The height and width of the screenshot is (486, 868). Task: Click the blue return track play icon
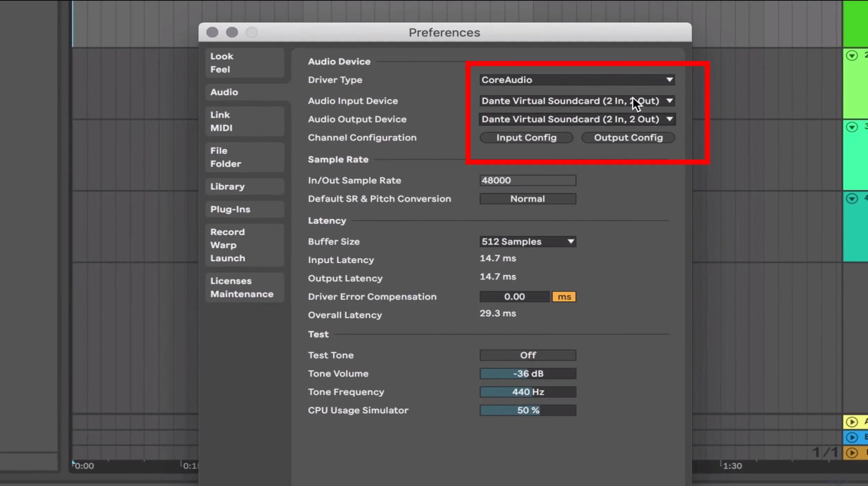[x=852, y=437]
